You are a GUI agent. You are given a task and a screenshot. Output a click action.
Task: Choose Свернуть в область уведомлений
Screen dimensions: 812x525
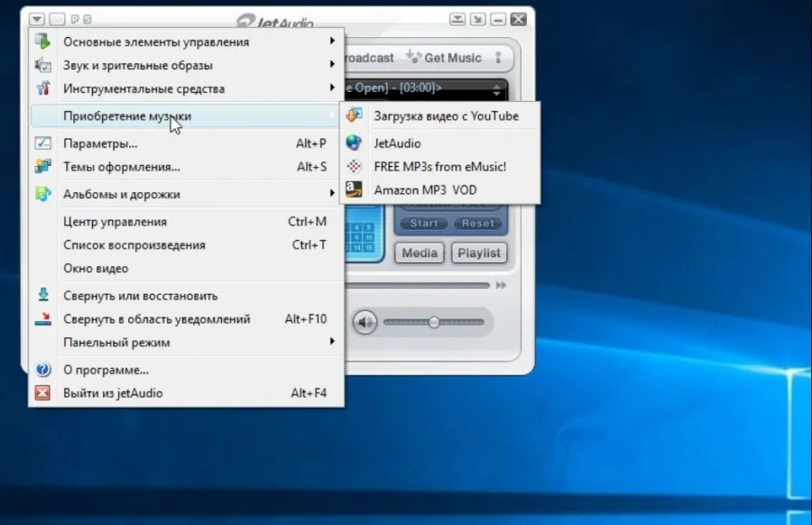[x=187, y=318]
